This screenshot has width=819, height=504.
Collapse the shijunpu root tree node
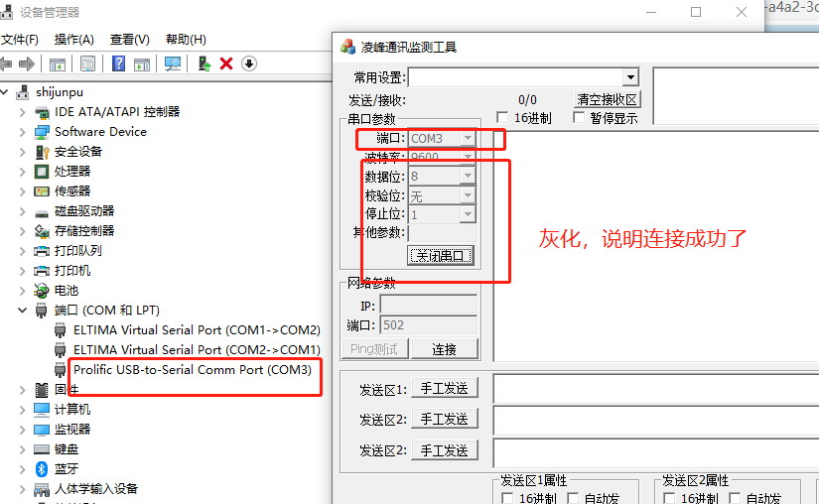5,92
